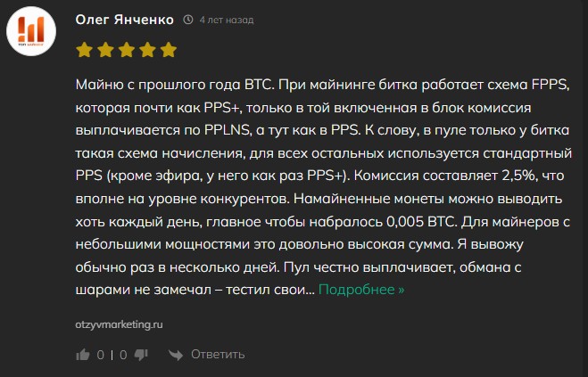Click 'Майню с прошлого года BTC' line
The image size is (588, 377).
[x=174, y=85]
